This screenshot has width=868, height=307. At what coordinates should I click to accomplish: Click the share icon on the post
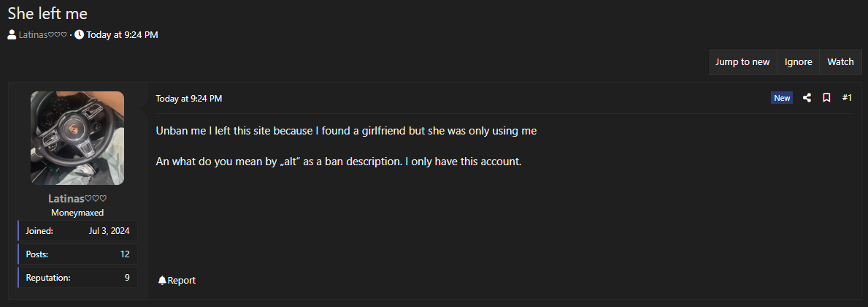tap(807, 98)
